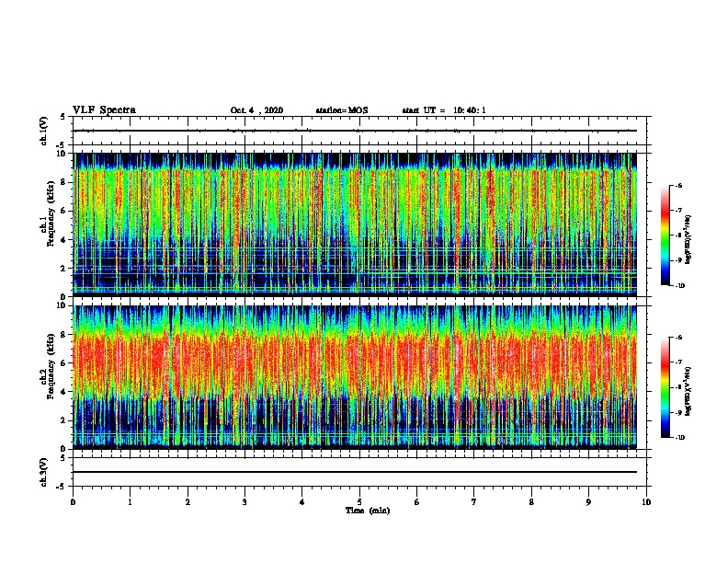Click the "Time (min)" x-axis label

click(x=368, y=511)
